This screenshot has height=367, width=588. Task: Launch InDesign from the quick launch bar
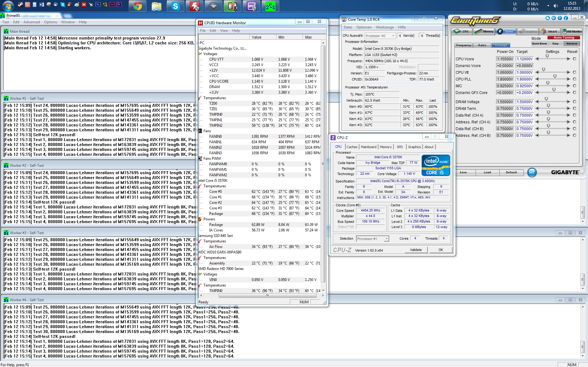(112, 5)
